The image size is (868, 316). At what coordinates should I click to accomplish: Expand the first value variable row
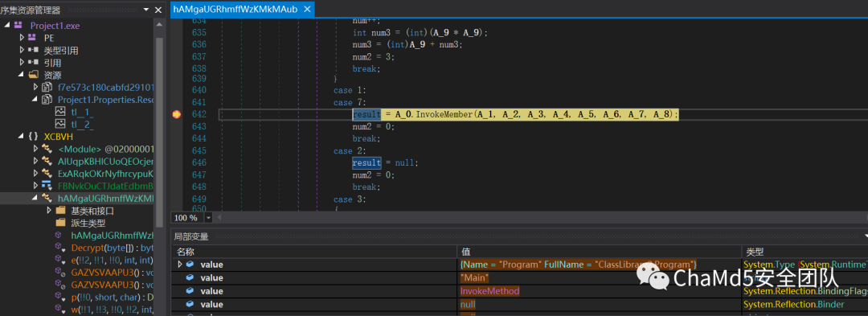pyautogui.click(x=179, y=265)
